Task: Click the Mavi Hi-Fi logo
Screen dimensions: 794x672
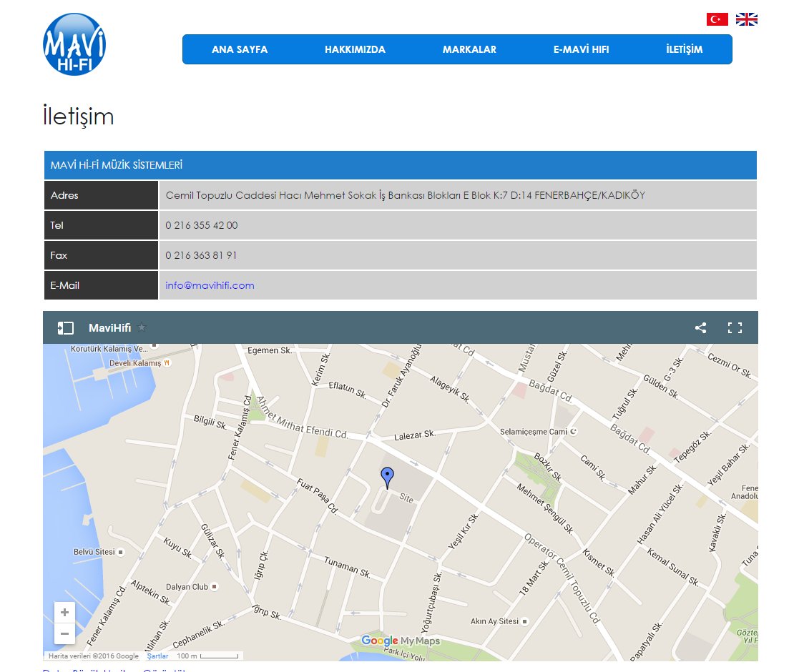Action: (74, 44)
